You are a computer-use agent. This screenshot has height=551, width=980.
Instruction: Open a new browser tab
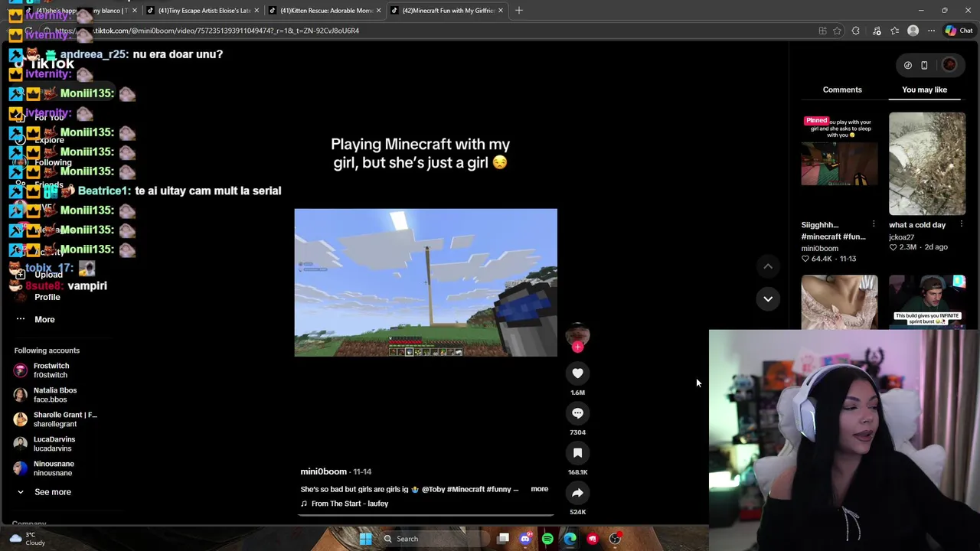click(x=518, y=10)
